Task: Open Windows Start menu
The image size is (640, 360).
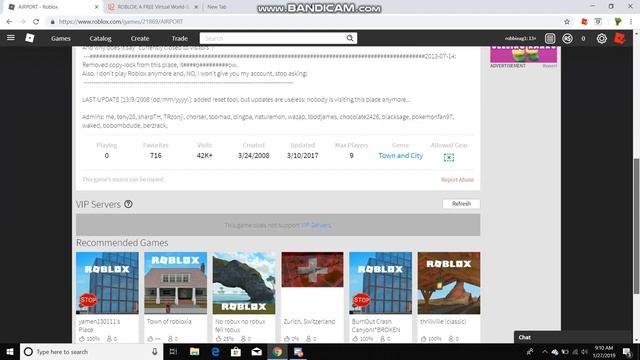Action: click(x=10, y=351)
